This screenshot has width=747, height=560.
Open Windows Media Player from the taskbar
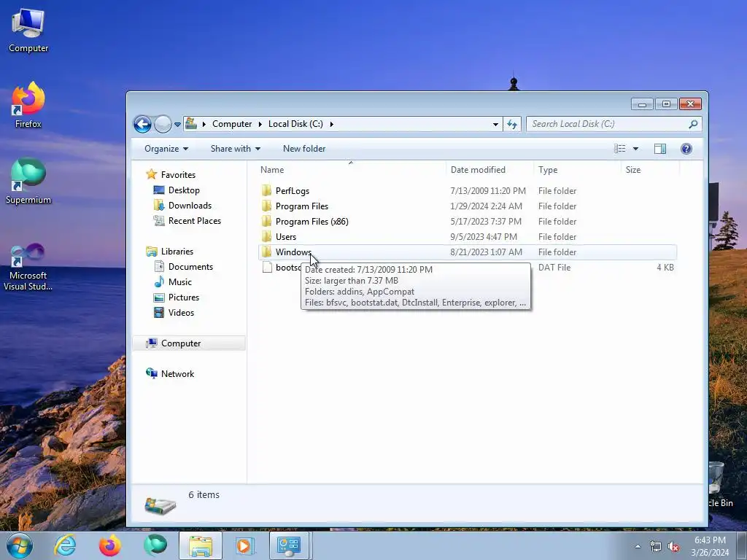coord(245,545)
